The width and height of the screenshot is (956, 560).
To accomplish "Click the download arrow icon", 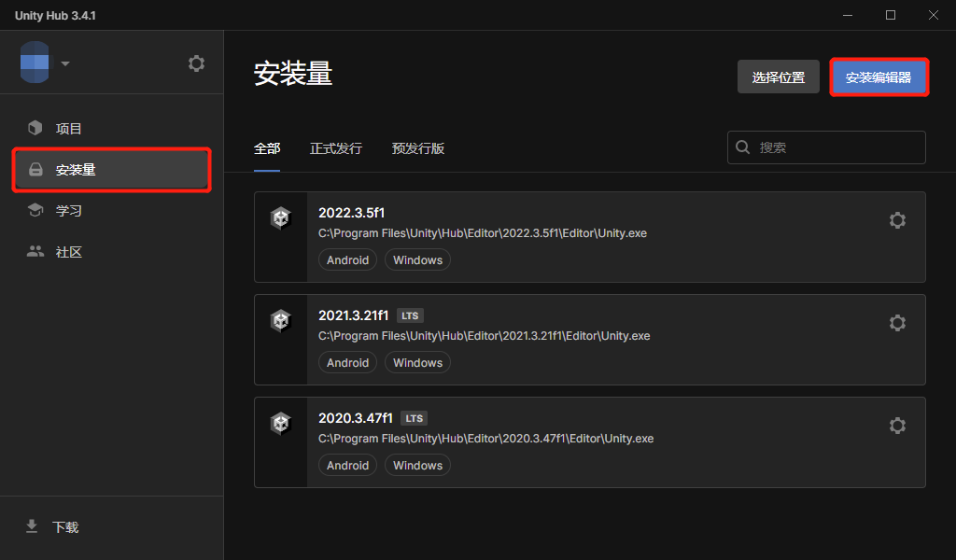I will tap(32, 526).
